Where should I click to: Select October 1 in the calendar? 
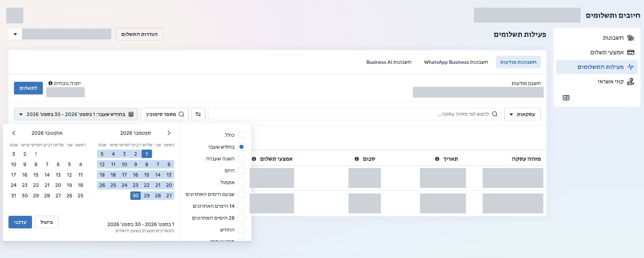point(36,154)
